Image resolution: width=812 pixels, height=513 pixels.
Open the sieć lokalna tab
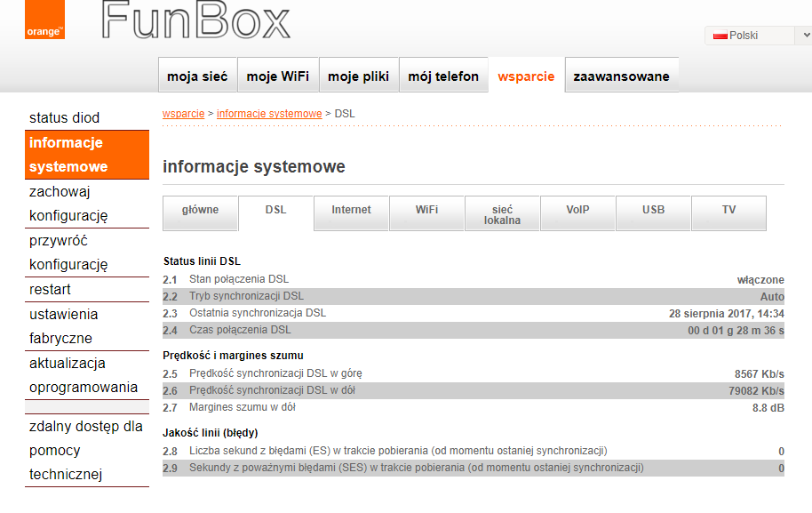coord(502,214)
